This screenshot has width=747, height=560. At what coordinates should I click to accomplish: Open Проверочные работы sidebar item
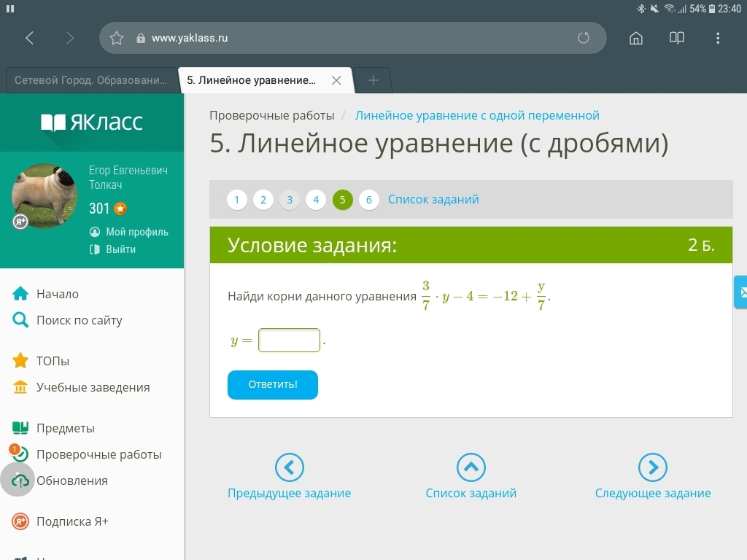[99, 455]
